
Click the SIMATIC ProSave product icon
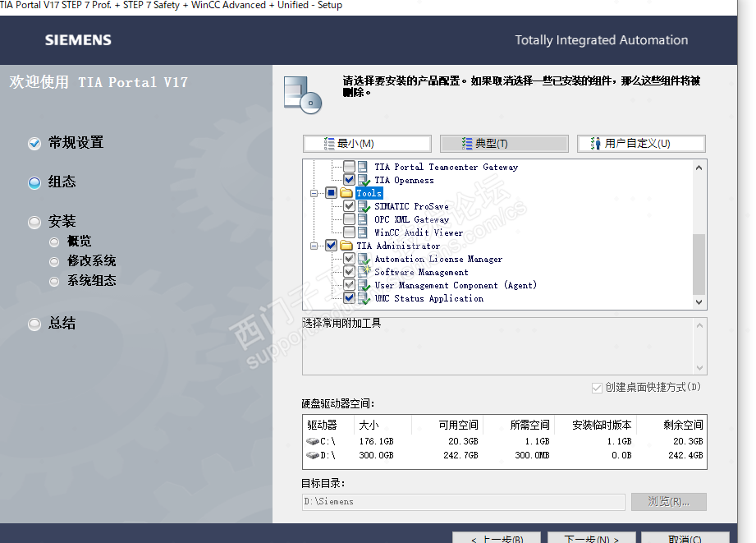[364, 206]
